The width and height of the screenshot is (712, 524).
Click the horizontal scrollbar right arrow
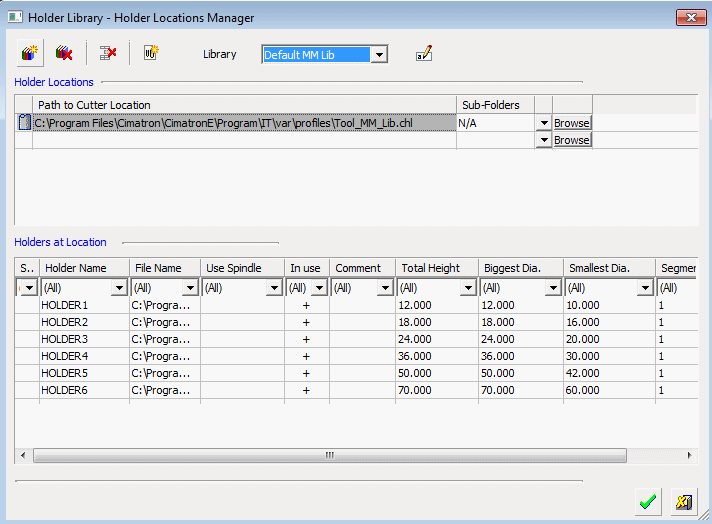(x=689, y=455)
